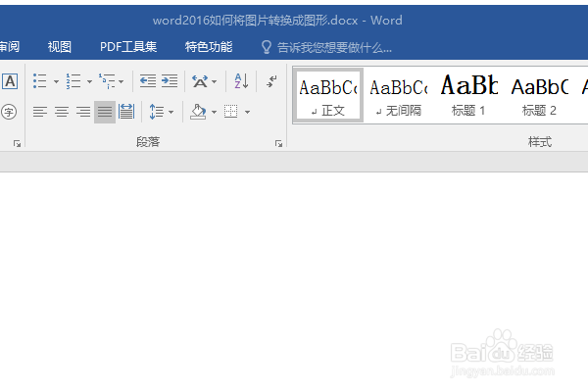Switch to the 审阅 ribbon tab

coord(9,47)
